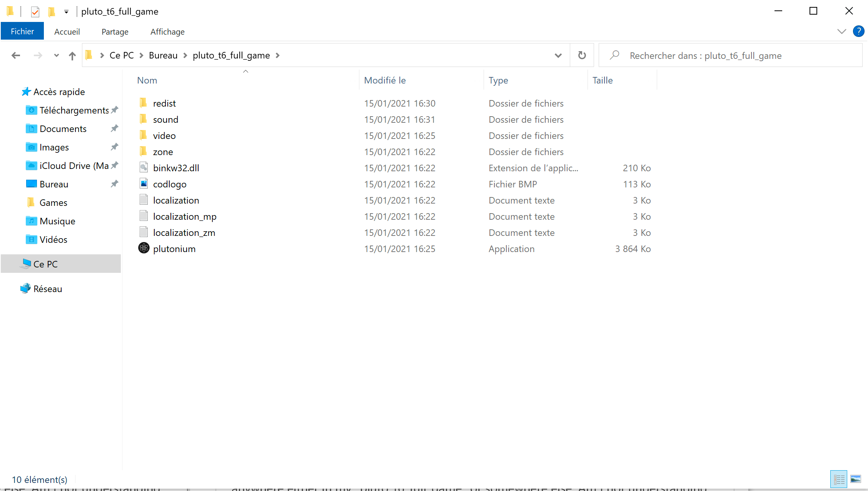Image resolution: width=868 pixels, height=491 pixels.
Task: Open the recent locations dropdown arrow
Action: tap(57, 55)
